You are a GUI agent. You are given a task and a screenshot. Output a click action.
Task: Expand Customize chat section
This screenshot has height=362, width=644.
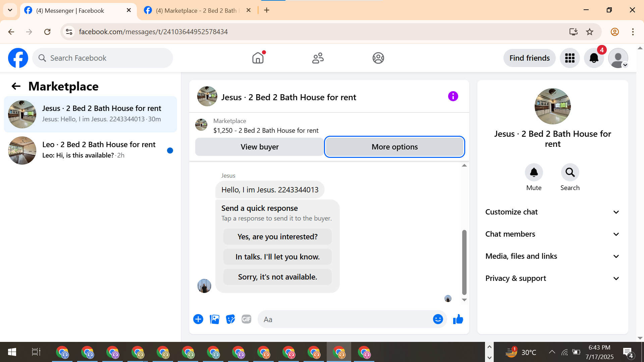(552, 212)
